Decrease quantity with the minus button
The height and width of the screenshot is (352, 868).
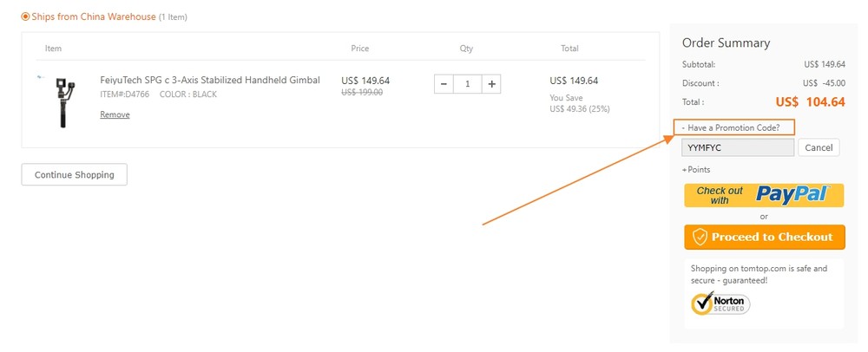[x=444, y=85]
